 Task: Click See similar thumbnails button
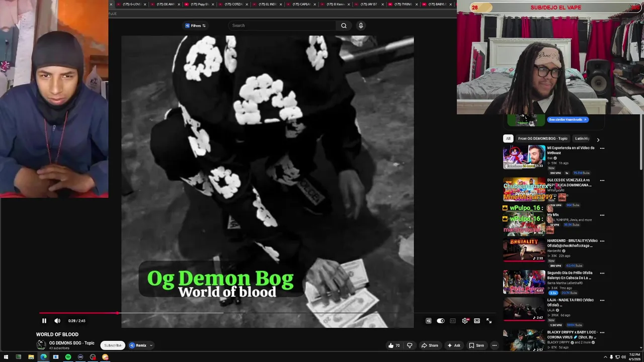click(x=568, y=120)
